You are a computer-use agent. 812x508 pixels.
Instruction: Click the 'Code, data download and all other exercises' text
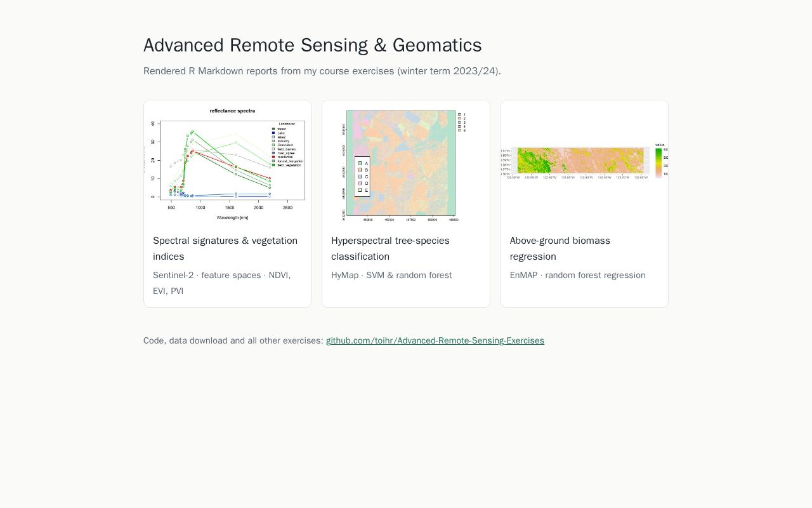[233, 340]
